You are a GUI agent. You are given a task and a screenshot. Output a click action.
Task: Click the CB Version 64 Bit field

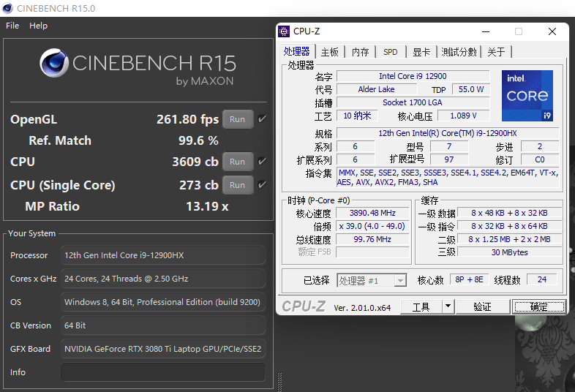click(163, 325)
